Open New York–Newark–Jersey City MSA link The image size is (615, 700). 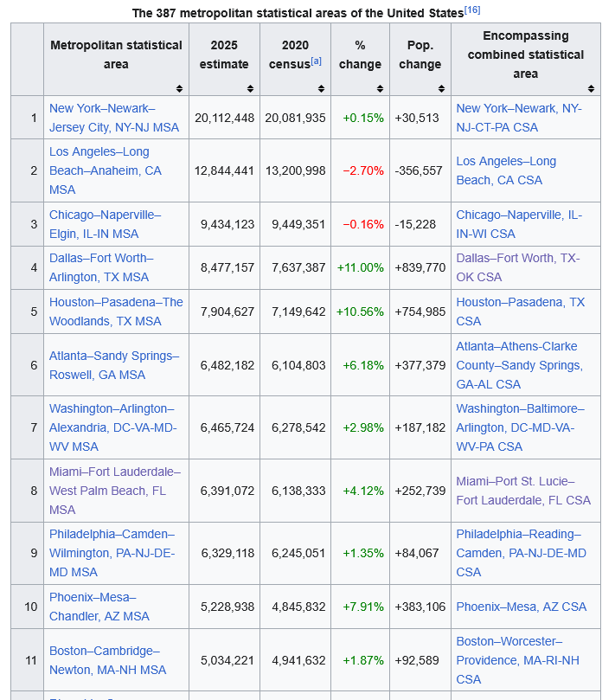click(x=114, y=118)
